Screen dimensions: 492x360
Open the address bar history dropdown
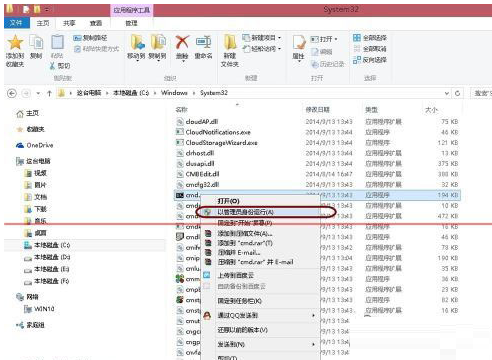tap(447, 93)
